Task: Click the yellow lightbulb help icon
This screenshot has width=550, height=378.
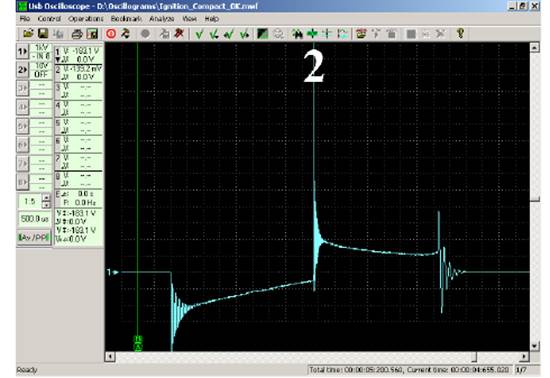Action: pyautogui.click(x=460, y=34)
